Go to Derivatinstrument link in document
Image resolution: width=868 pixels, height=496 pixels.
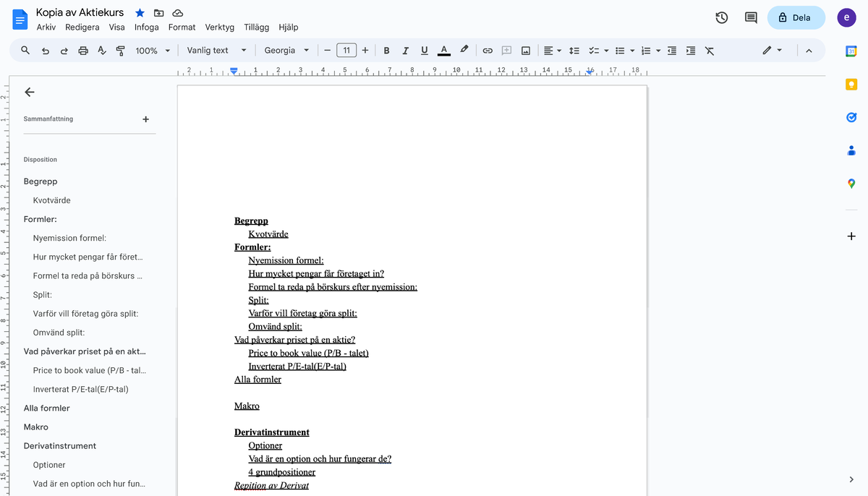coord(271,432)
